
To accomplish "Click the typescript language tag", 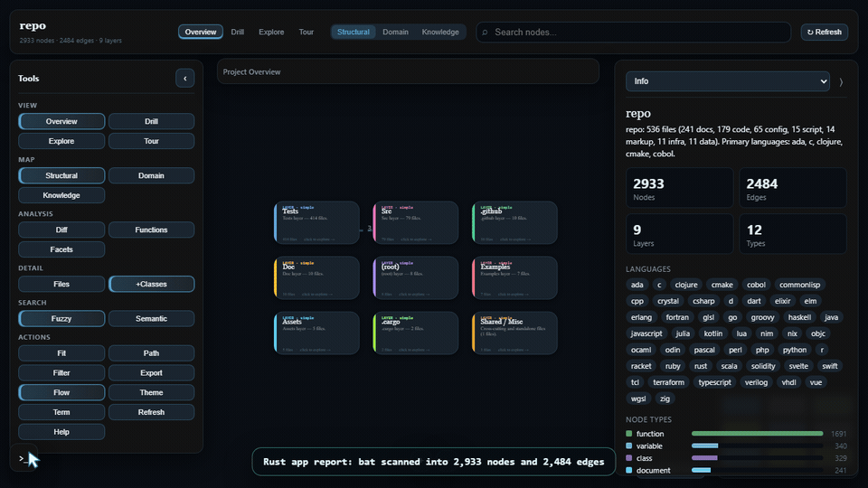I will [x=714, y=382].
